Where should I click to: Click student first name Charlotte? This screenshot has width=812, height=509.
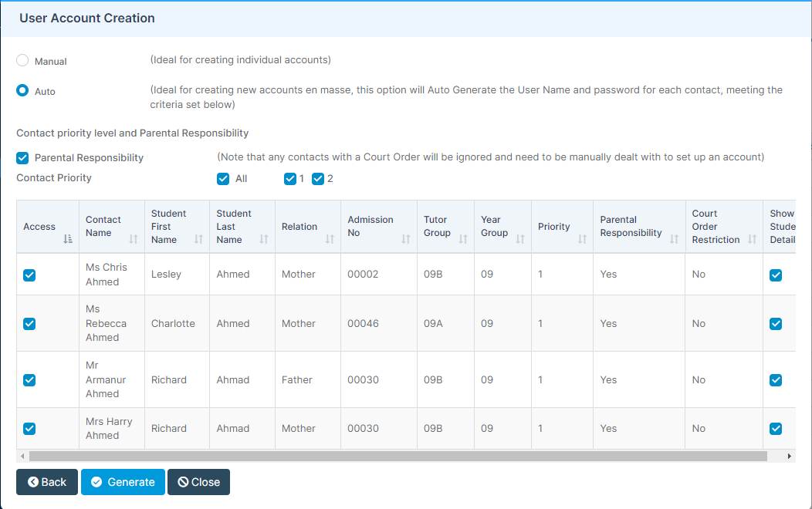pyautogui.click(x=173, y=323)
